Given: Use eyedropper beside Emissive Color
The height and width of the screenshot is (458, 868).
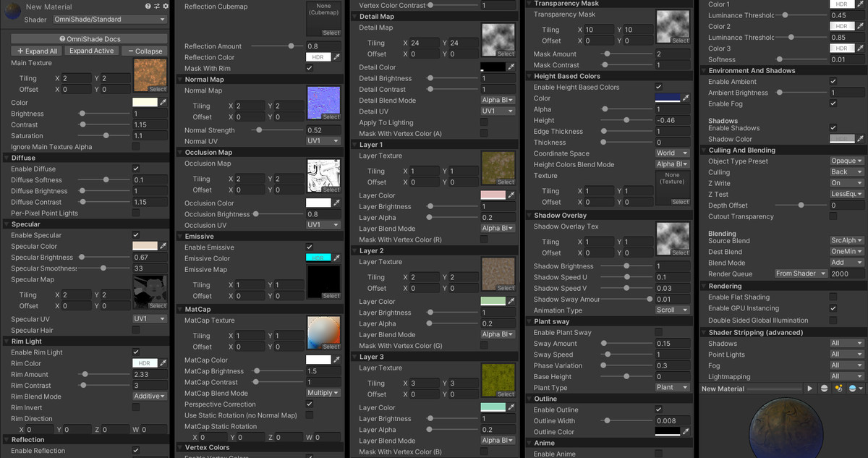Looking at the screenshot, I should tap(336, 258).
